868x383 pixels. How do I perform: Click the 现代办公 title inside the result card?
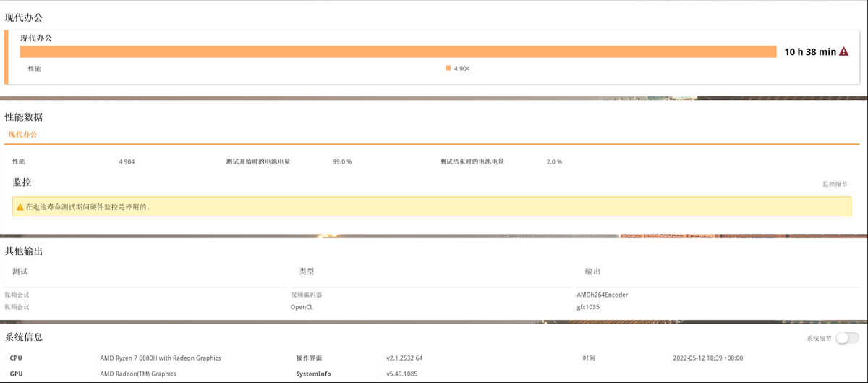pyautogui.click(x=36, y=38)
